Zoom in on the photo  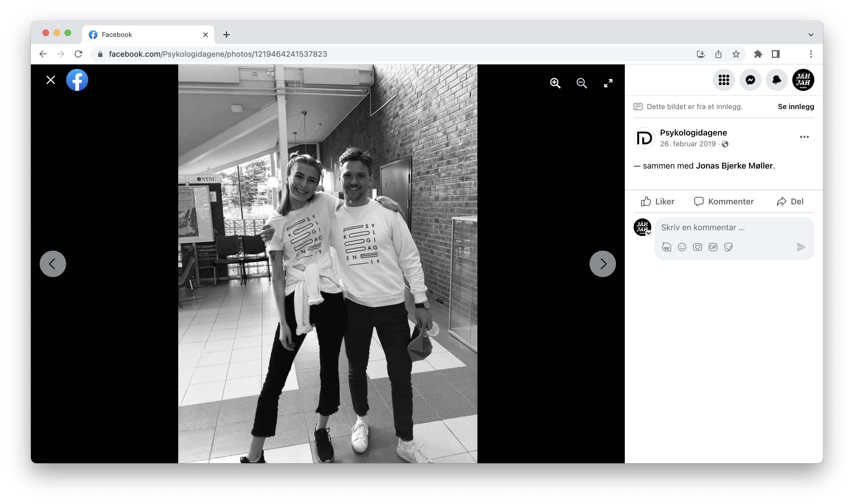pos(555,83)
